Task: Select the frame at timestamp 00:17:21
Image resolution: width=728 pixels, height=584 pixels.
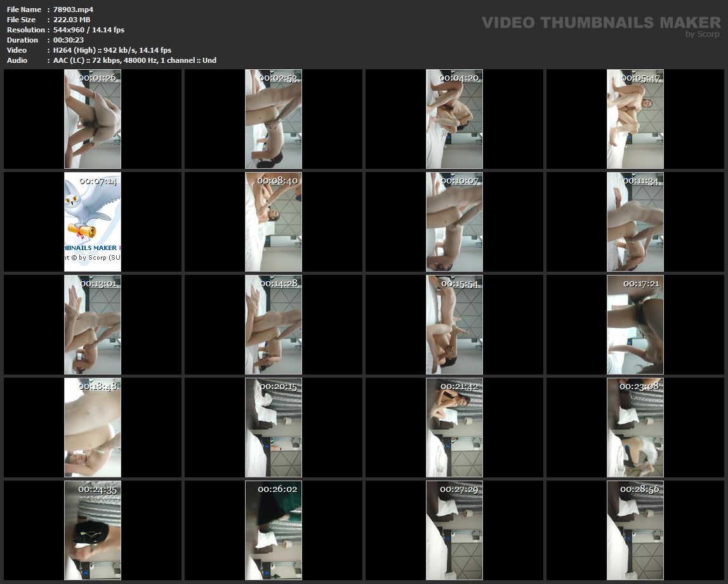Action: (x=635, y=324)
